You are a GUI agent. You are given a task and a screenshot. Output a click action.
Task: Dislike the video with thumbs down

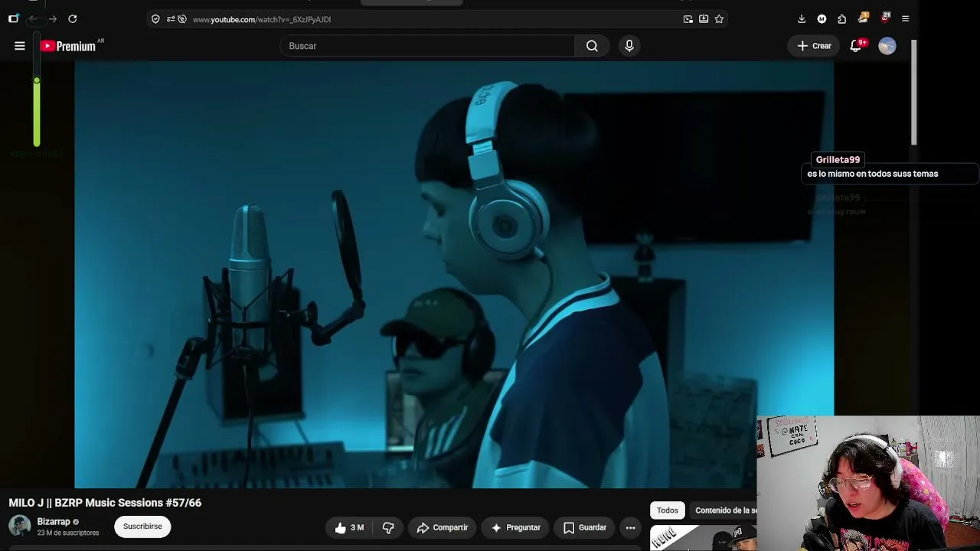pyautogui.click(x=388, y=527)
